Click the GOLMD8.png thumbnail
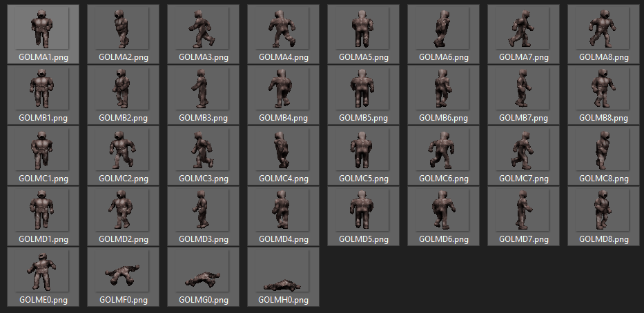644x313 pixels. (603, 210)
